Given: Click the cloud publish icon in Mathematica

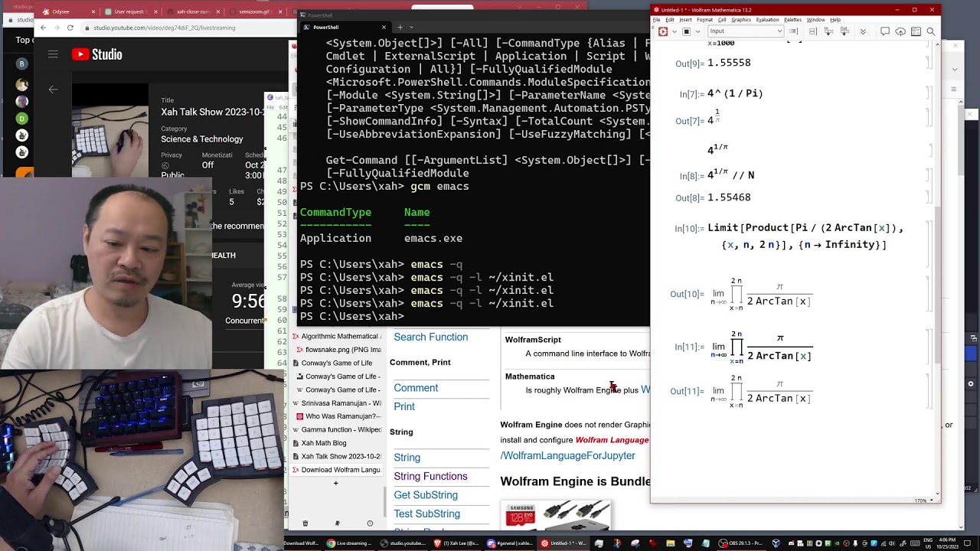Looking at the screenshot, I should pos(900,31).
